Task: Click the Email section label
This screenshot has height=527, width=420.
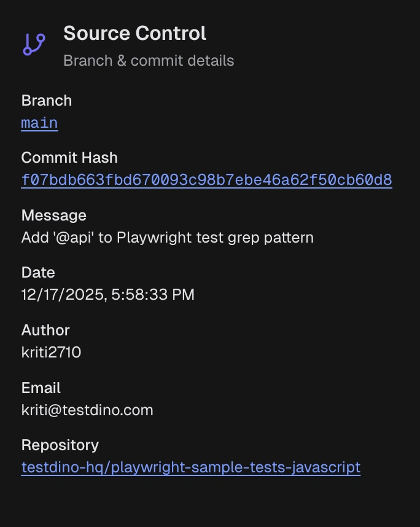Action: (x=41, y=388)
